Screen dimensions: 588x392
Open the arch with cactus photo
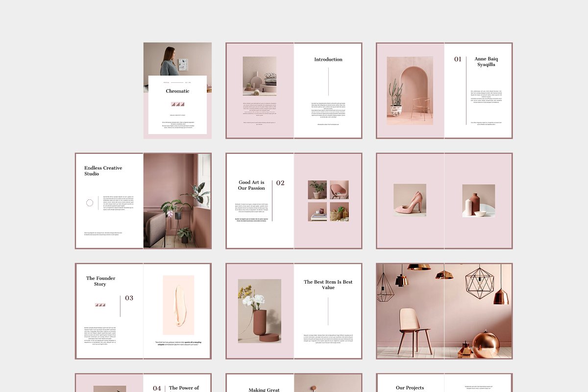click(410, 90)
